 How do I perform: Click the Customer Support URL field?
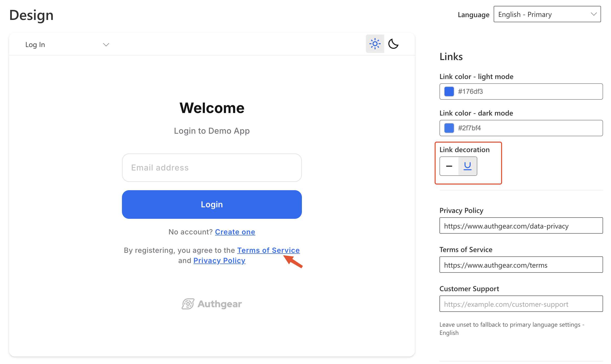[521, 304]
